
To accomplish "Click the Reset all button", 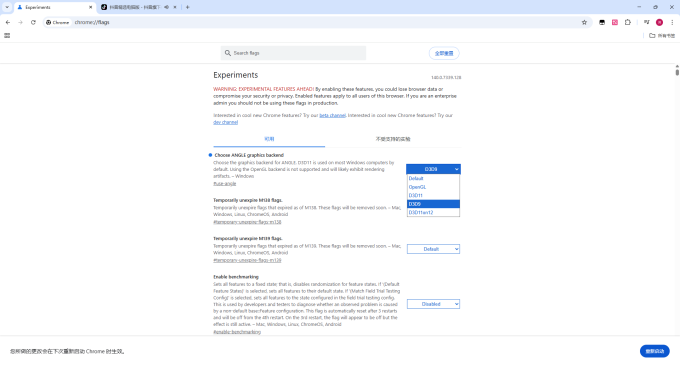I will 444,53.
